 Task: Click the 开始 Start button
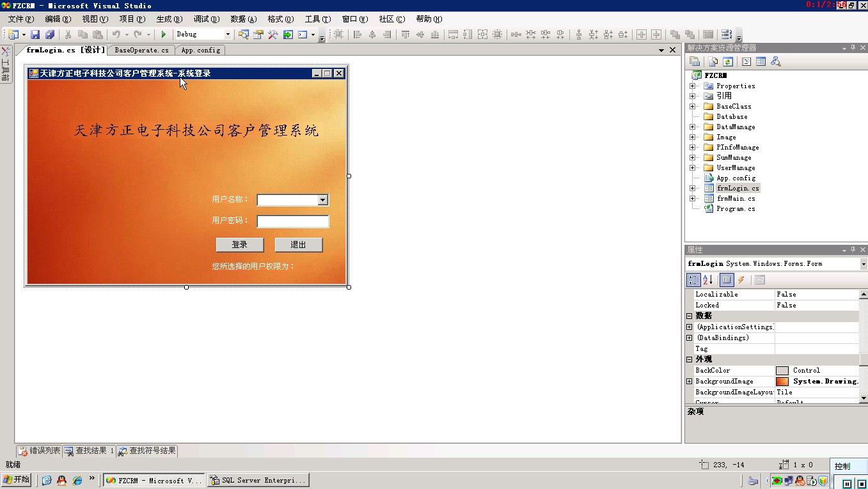pyautogui.click(x=17, y=479)
